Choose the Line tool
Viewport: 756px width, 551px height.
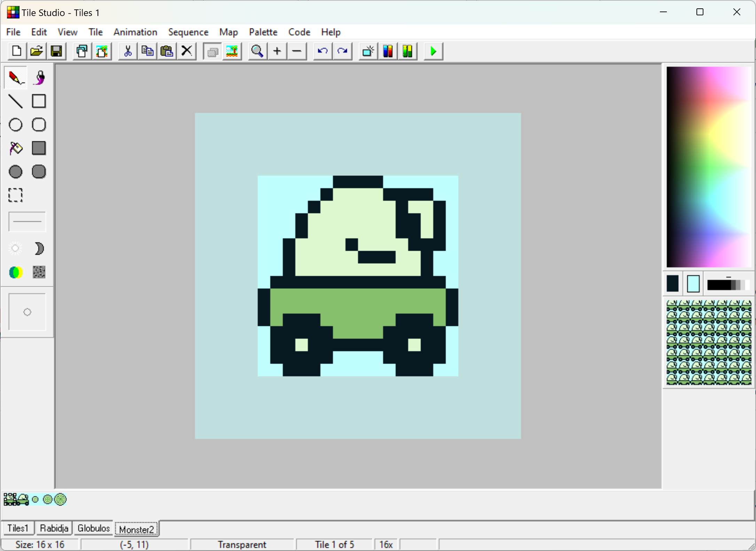(x=16, y=101)
